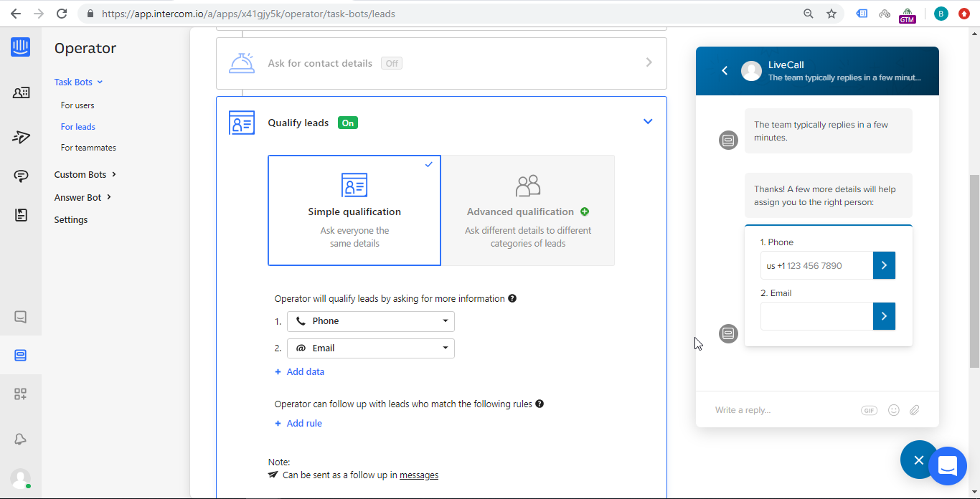
Task: Submit the Phone field arrow button
Action: click(884, 265)
